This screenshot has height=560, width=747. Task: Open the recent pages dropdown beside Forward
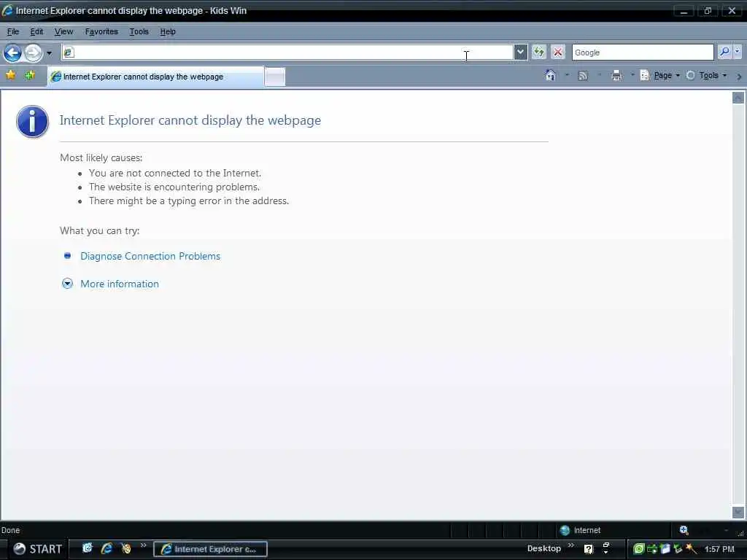pyautogui.click(x=49, y=52)
